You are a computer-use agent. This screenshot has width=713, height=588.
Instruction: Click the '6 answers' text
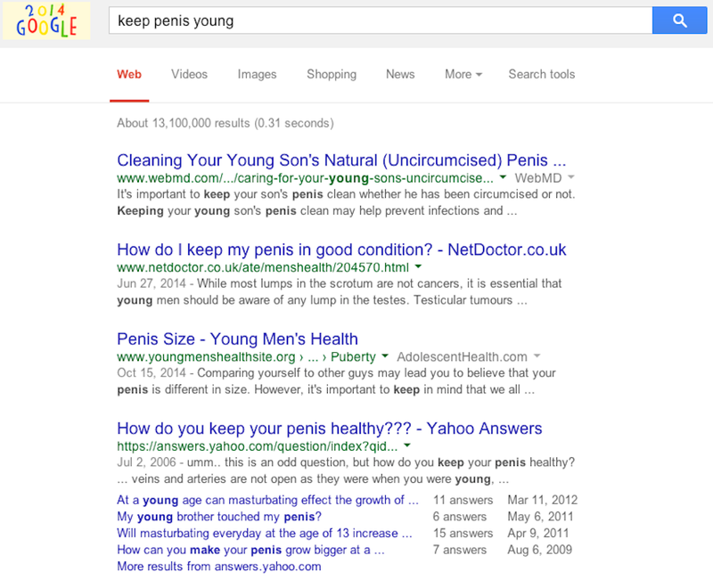(460, 517)
